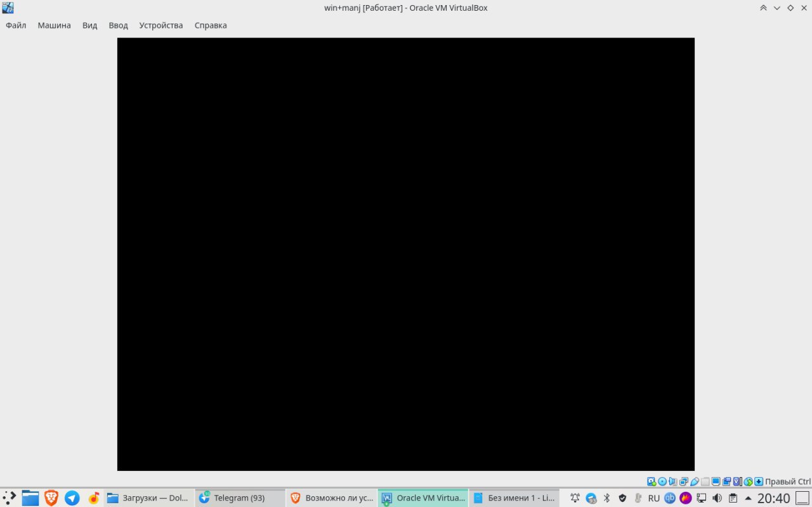
Task: Open the Устройства menu
Action: pyautogui.click(x=161, y=25)
